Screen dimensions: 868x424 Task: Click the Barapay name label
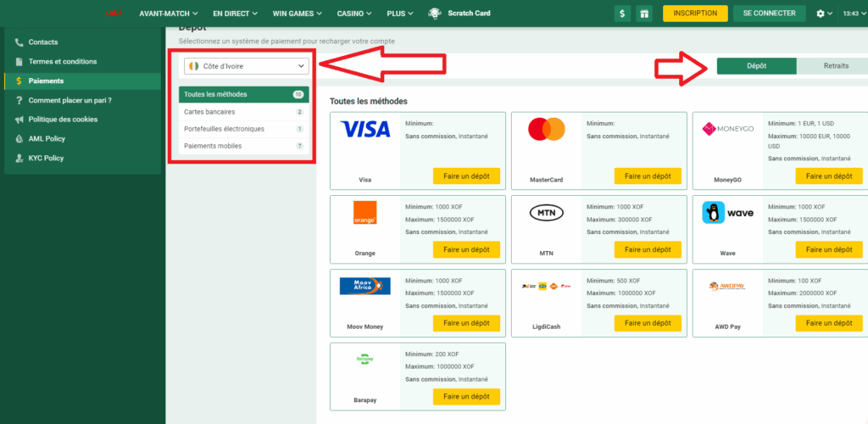[x=364, y=400]
